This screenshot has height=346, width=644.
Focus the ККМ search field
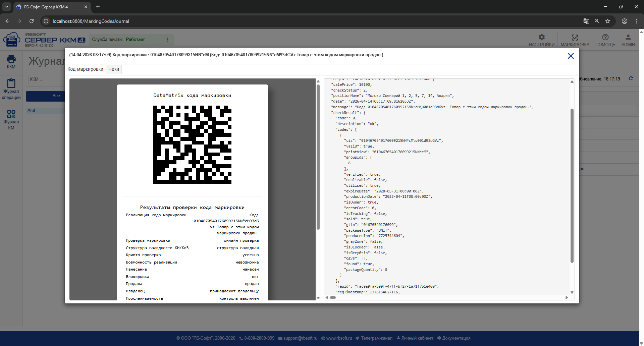pos(46,79)
